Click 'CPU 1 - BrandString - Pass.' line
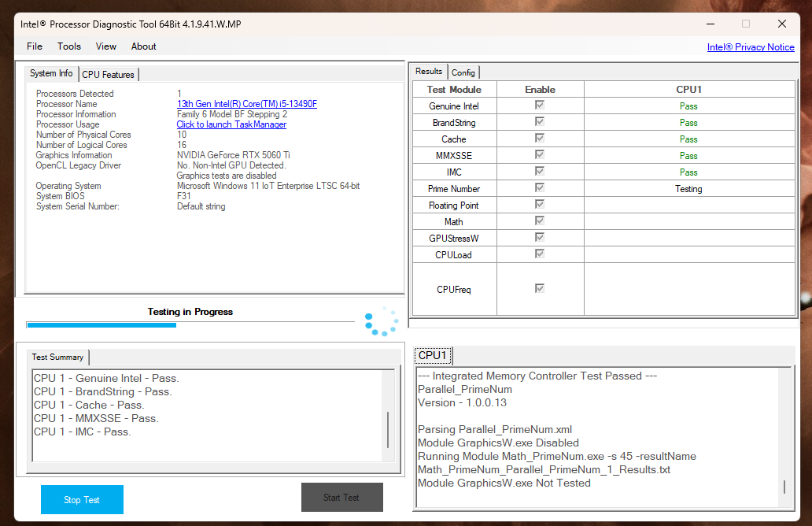The image size is (812, 526). pyautogui.click(x=102, y=392)
